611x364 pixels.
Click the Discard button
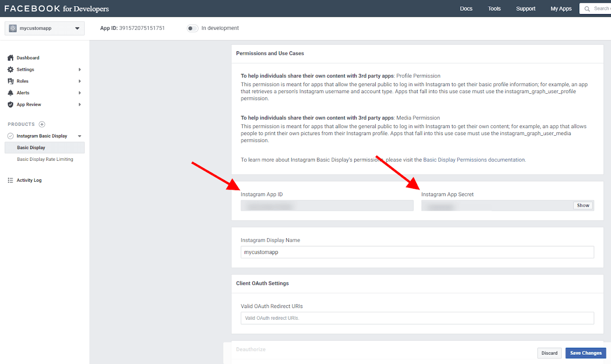pos(549,353)
